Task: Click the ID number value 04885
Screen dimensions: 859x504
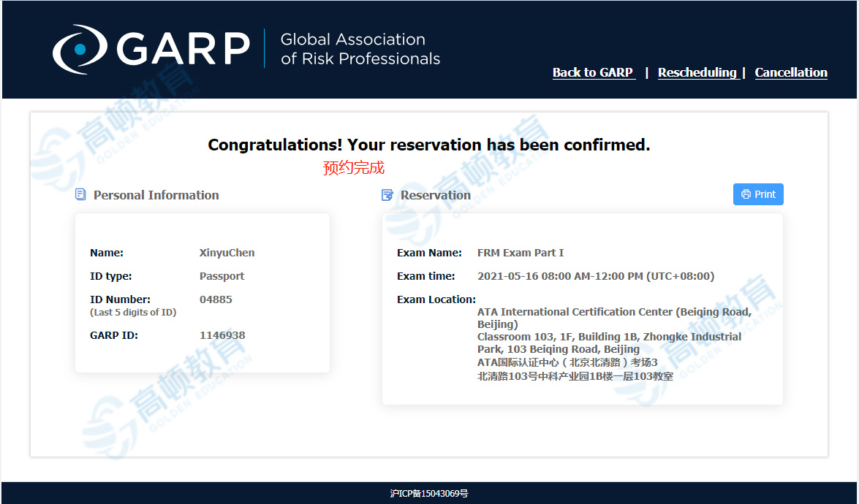Action: tap(216, 299)
